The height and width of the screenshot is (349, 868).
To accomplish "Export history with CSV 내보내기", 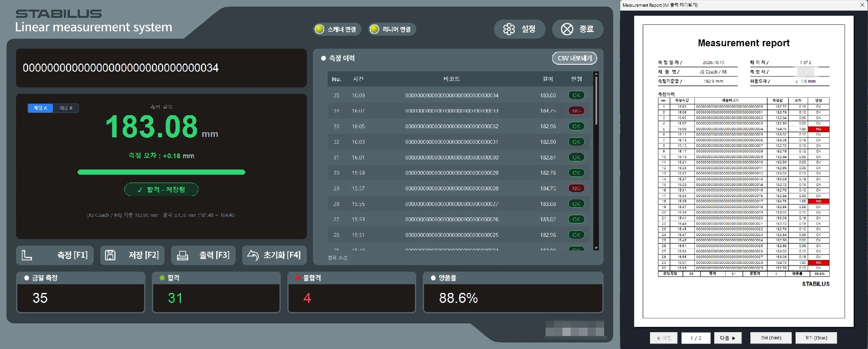I will [575, 58].
